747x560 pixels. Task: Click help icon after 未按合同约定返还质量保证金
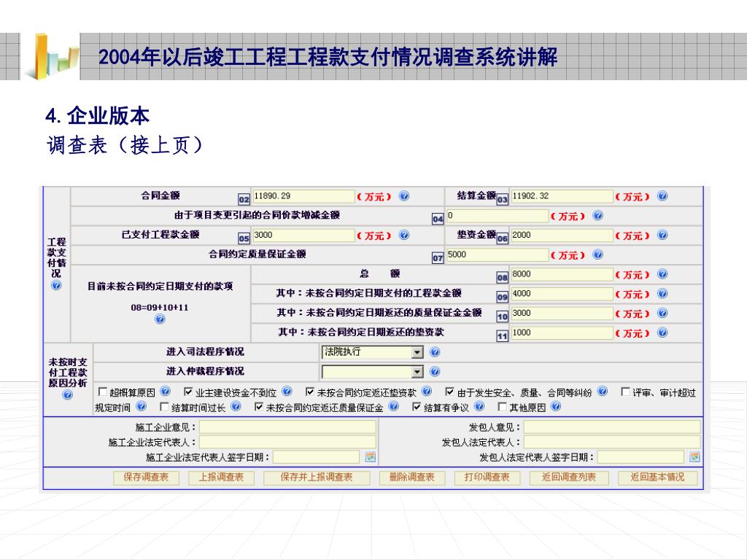tap(393, 407)
